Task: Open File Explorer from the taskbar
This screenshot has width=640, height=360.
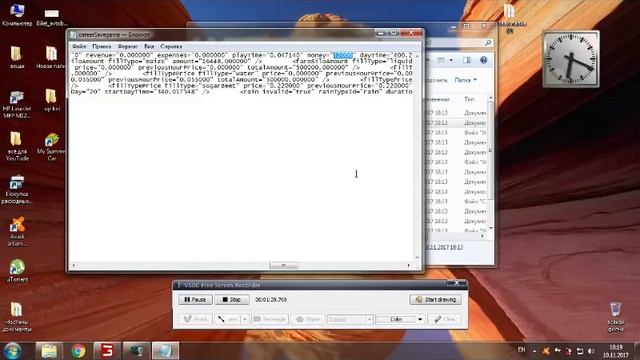Action: (49, 351)
